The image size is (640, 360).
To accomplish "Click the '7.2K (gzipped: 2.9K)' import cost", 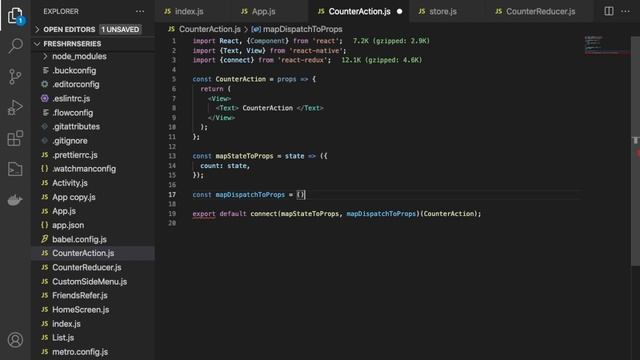I will 391,41.
